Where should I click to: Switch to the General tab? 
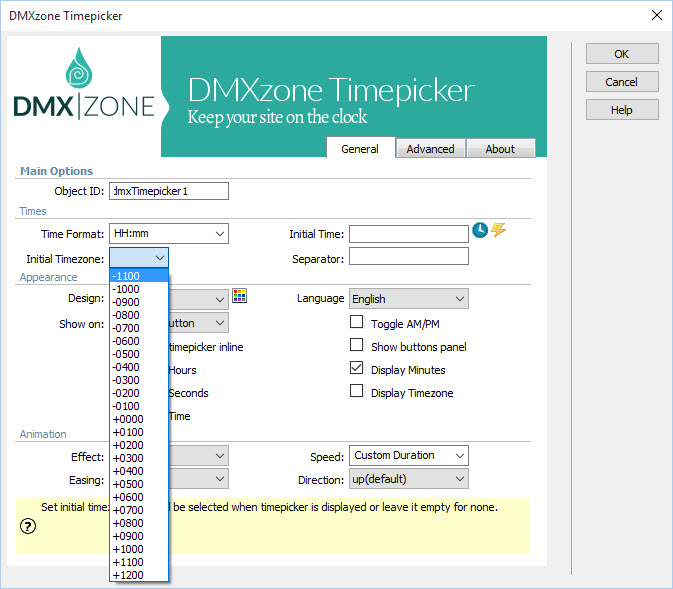tap(360, 149)
